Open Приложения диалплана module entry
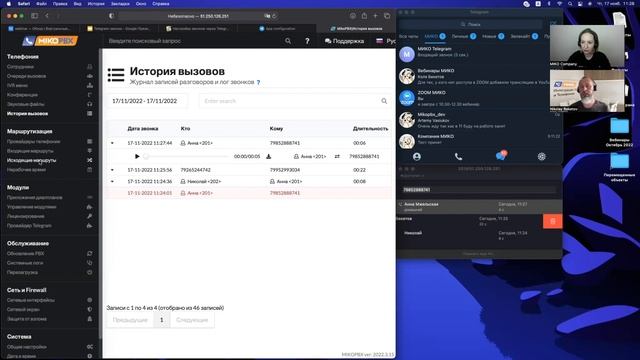This screenshot has width=640, height=360. click(x=35, y=198)
